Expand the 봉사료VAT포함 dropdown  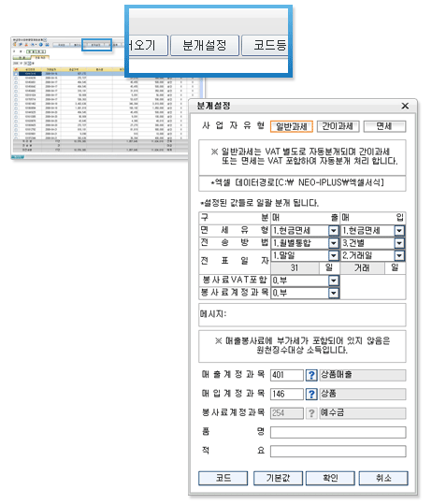334,281
